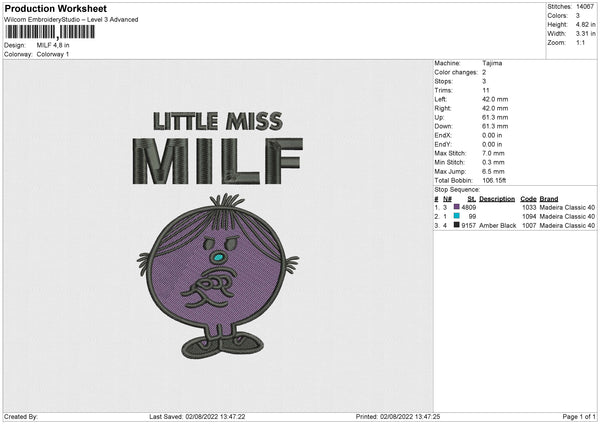The height and width of the screenshot is (424, 600).
Task: Click the Min Stitch value 0.3 mm
Action: pos(493,162)
